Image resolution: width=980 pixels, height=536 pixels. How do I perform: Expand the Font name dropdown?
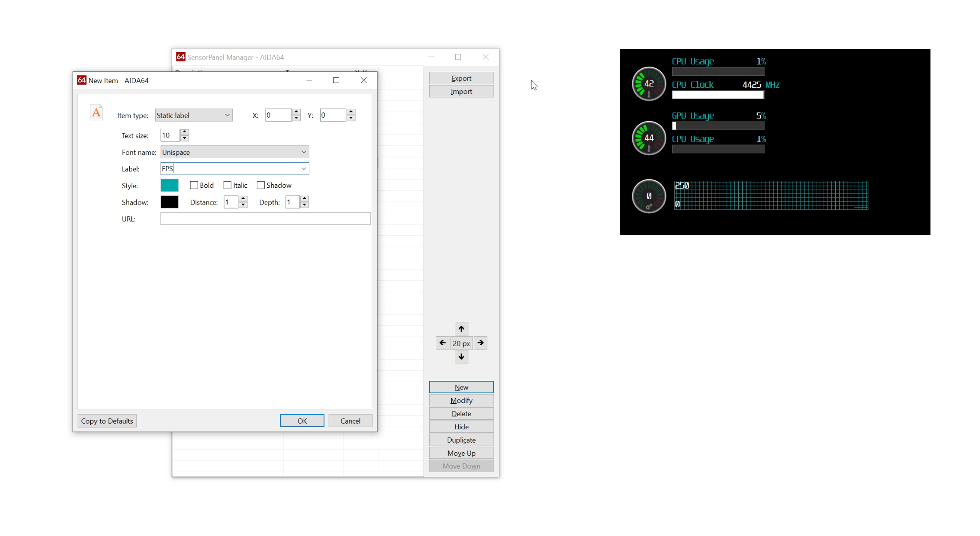tap(303, 152)
